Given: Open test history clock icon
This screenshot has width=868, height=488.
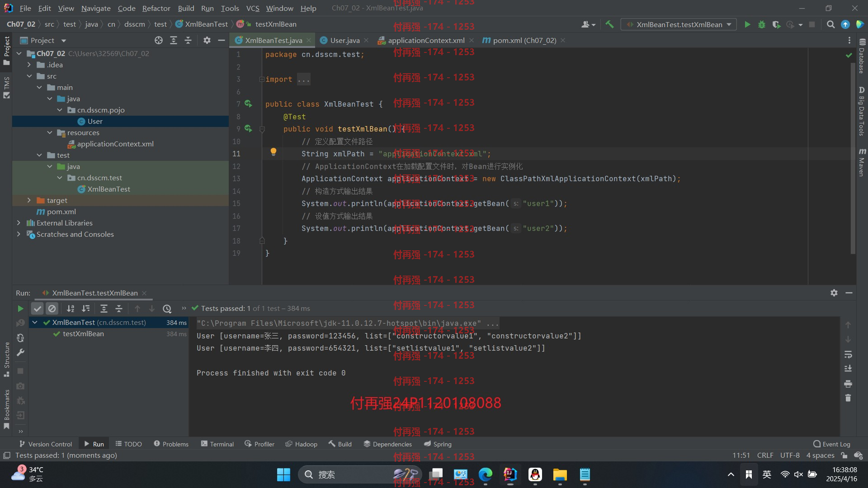Looking at the screenshot, I should pos(167,309).
